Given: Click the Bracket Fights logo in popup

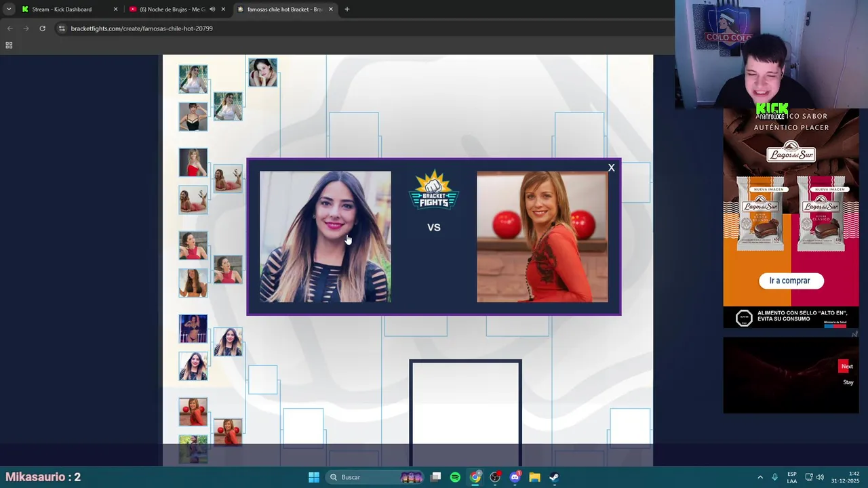Looking at the screenshot, I should [x=434, y=190].
